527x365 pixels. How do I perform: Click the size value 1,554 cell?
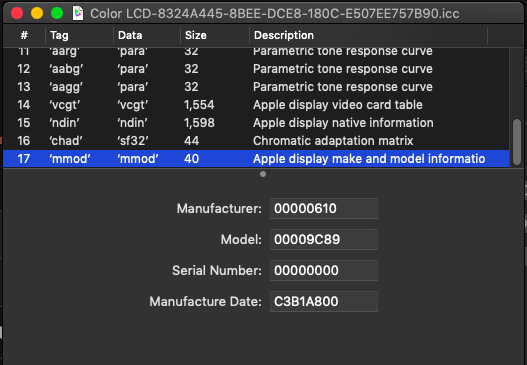199,105
